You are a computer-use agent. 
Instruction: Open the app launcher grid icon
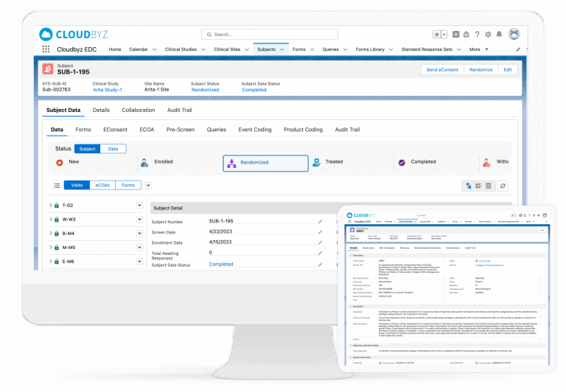[x=46, y=49]
